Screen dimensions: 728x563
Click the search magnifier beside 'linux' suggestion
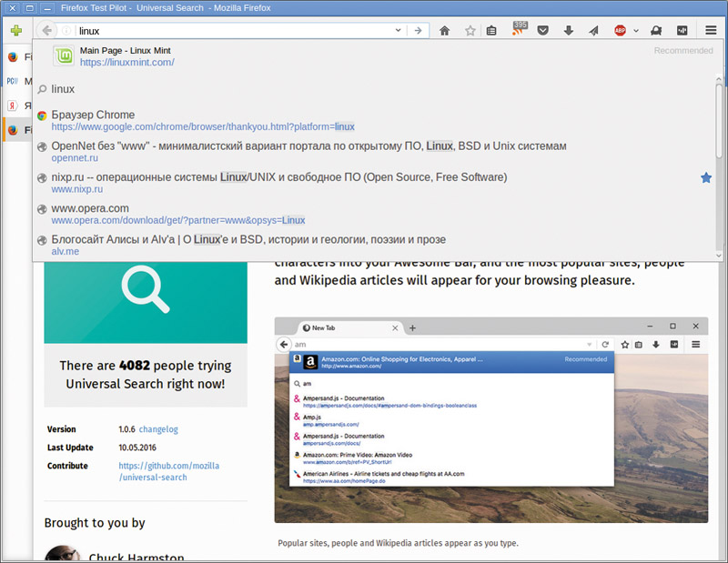click(x=42, y=88)
